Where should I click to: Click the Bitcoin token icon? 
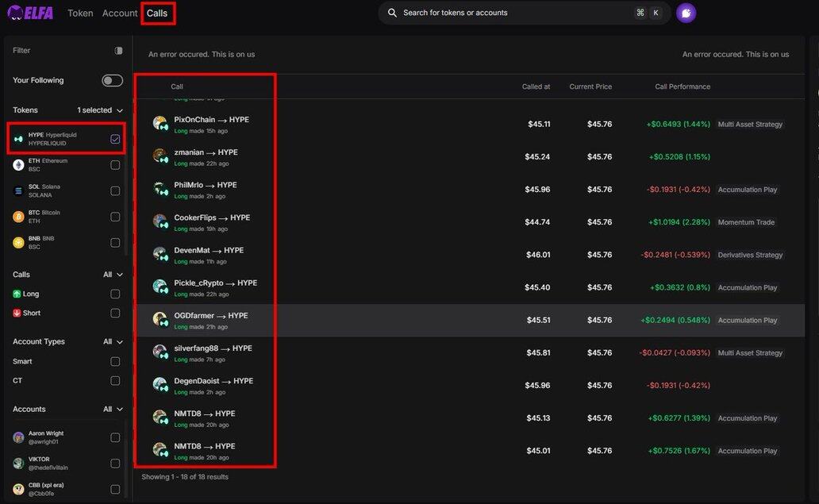(x=18, y=217)
